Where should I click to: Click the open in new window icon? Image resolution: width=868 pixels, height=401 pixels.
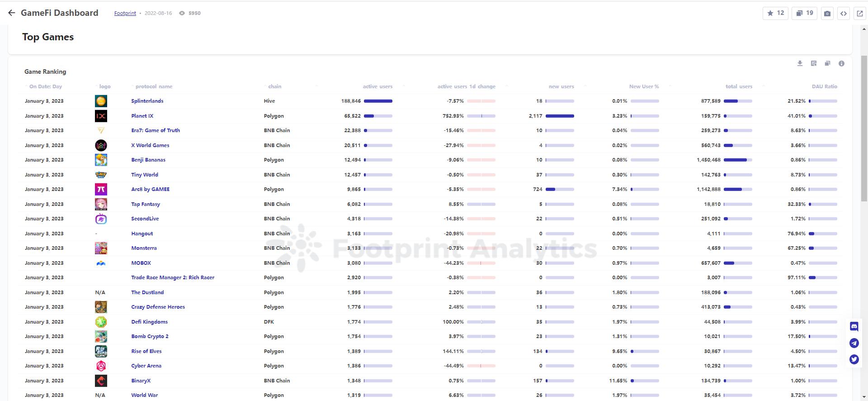click(859, 14)
